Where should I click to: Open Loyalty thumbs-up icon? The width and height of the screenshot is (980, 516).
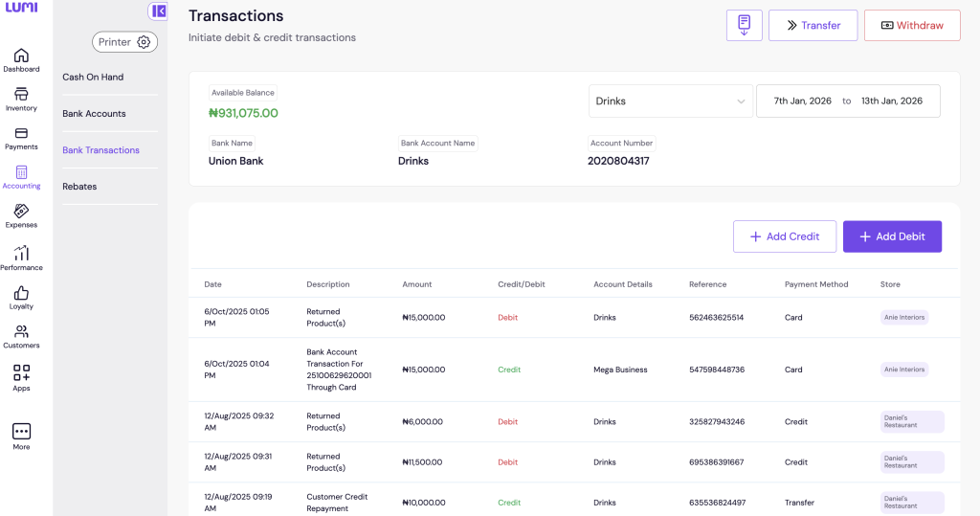pyautogui.click(x=21, y=294)
